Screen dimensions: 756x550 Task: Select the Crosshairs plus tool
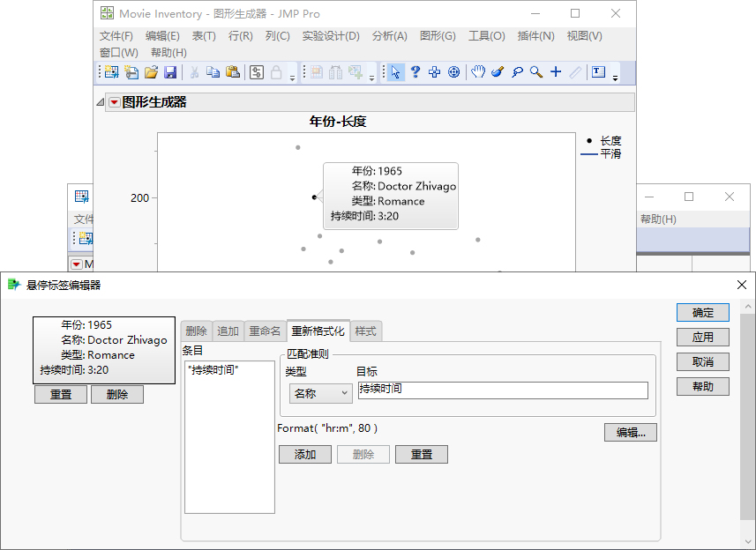(556, 71)
